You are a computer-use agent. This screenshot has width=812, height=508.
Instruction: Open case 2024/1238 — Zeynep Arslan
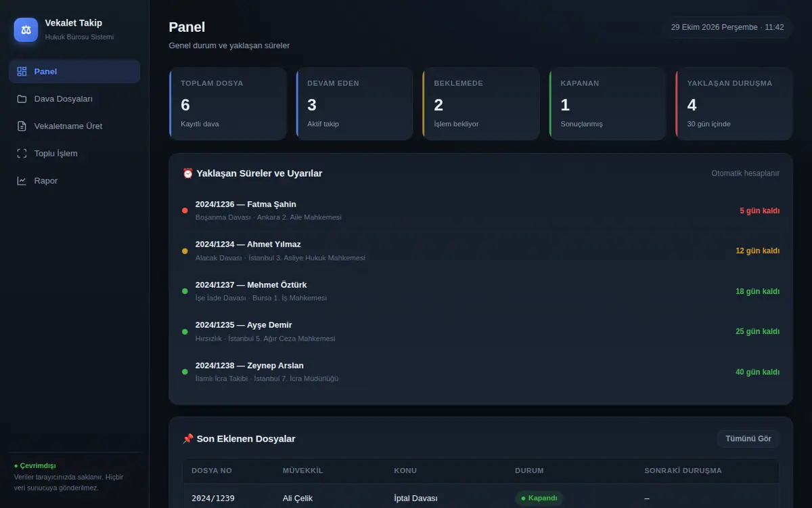[480, 372]
